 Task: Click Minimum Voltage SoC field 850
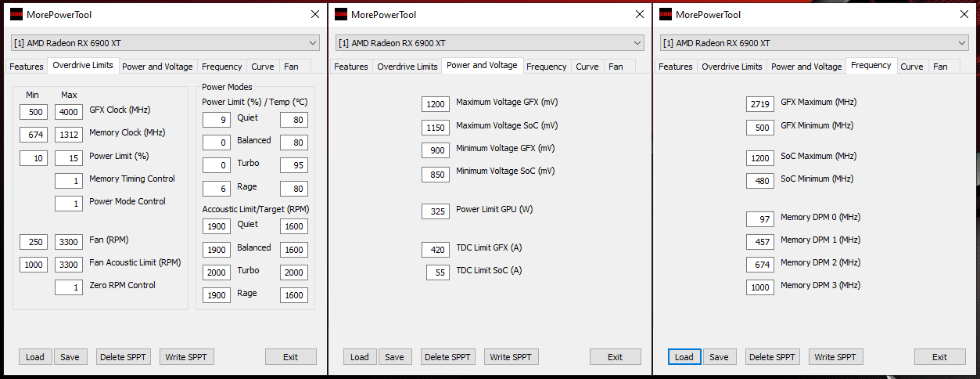[x=436, y=175]
